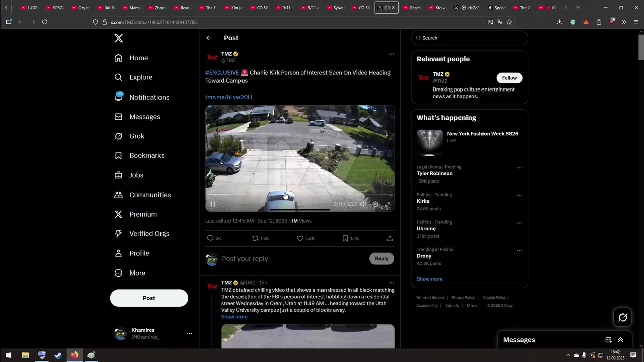Open more options for Kirka trend

click(519, 196)
